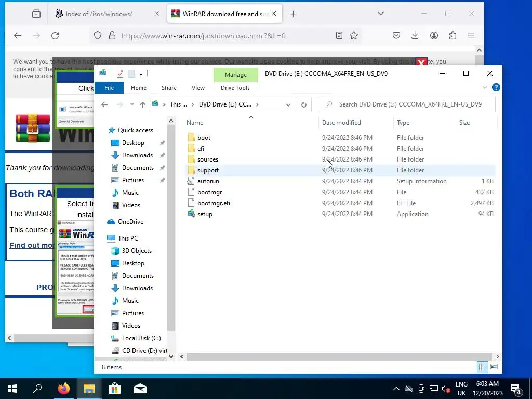Open Microsoft Store from taskbar
This screenshot has width=532, height=399.
point(114,389)
